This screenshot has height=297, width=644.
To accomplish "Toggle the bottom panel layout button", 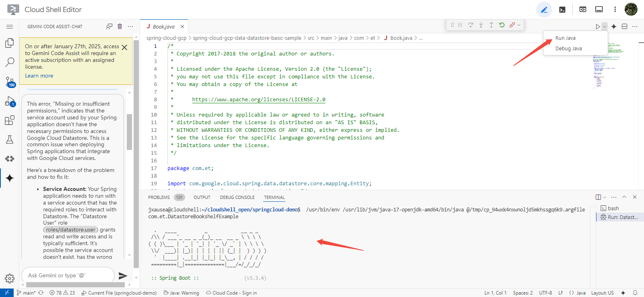I will point(599,10).
